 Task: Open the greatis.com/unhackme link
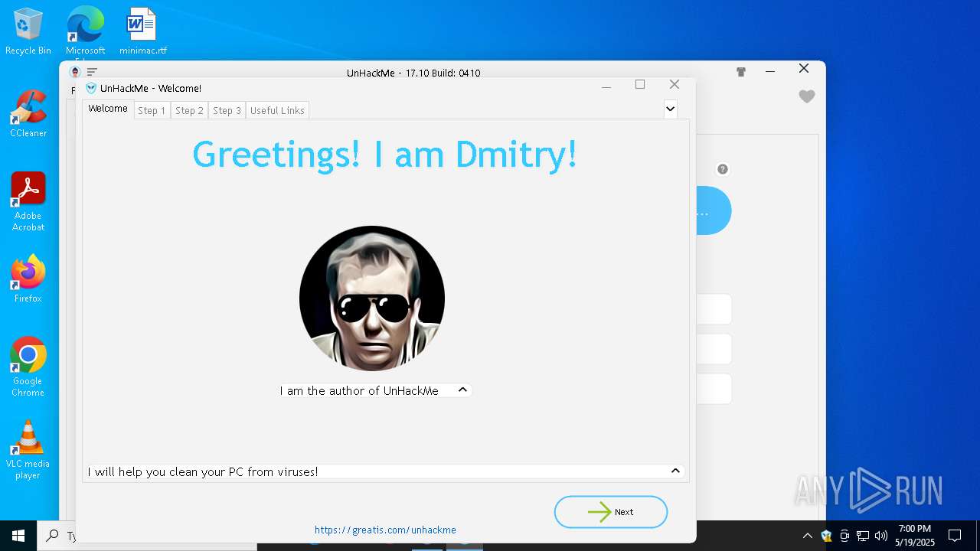pyautogui.click(x=385, y=530)
